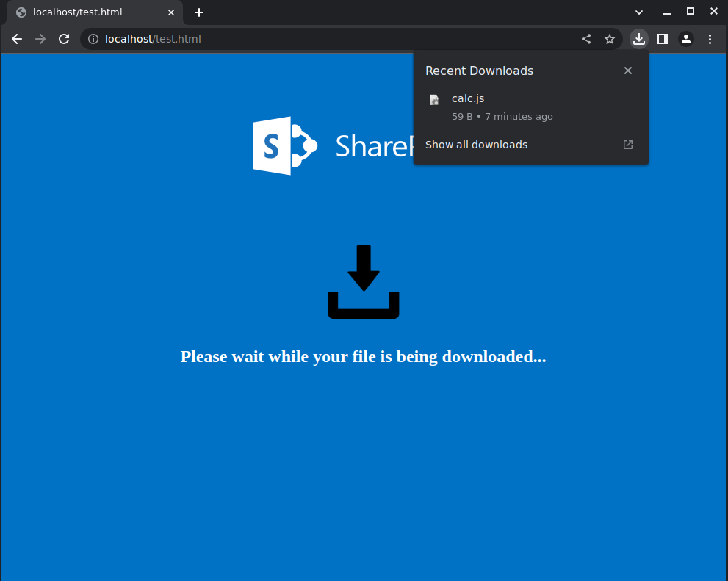This screenshot has width=728, height=581.
Task: View site information icon in address bar
Action: (93, 39)
